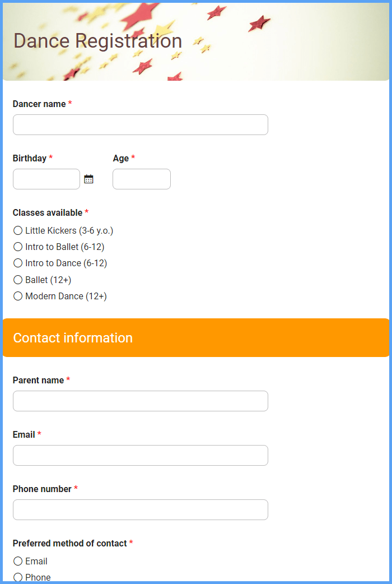
Task: Open the Birthday calendar date picker icon
Action: tap(88, 179)
